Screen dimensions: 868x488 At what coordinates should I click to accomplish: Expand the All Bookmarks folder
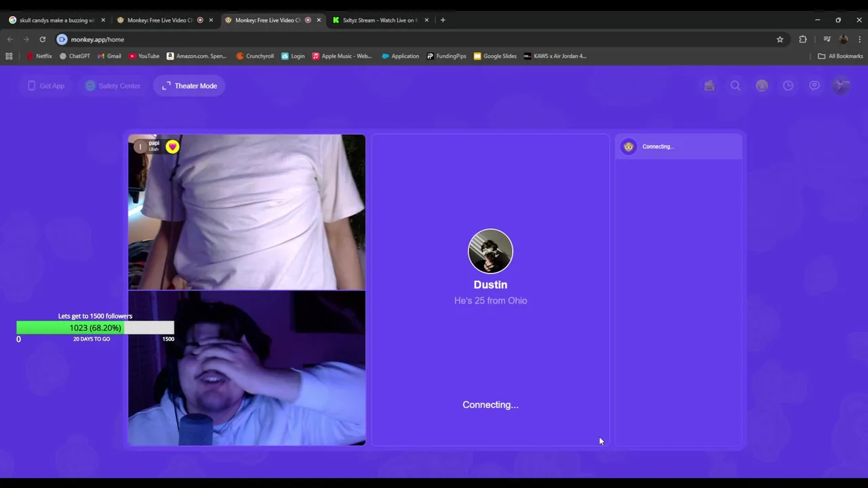click(x=840, y=56)
